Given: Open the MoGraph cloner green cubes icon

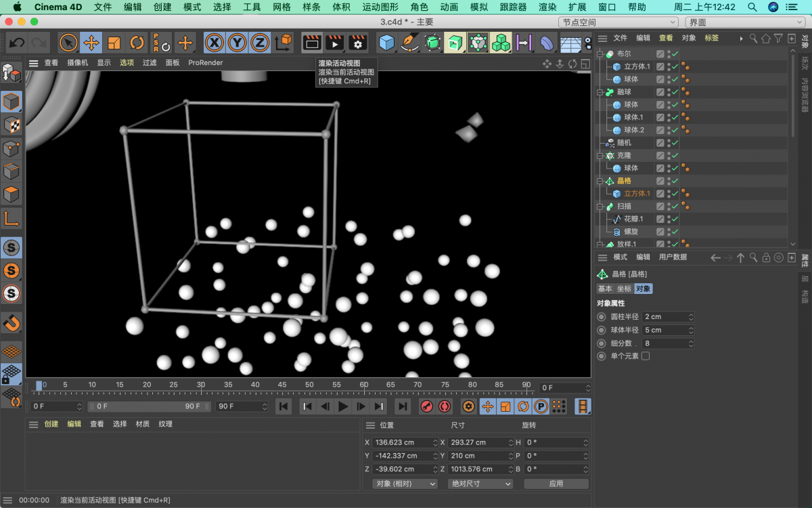Looking at the screenshot, I should (x=501, y=43).
